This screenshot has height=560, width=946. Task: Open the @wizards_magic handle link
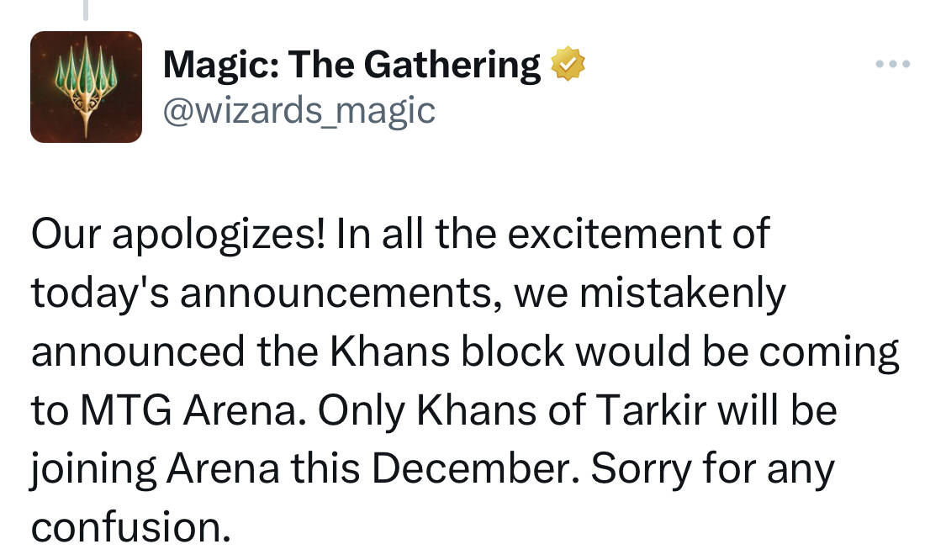pos(299,110)
